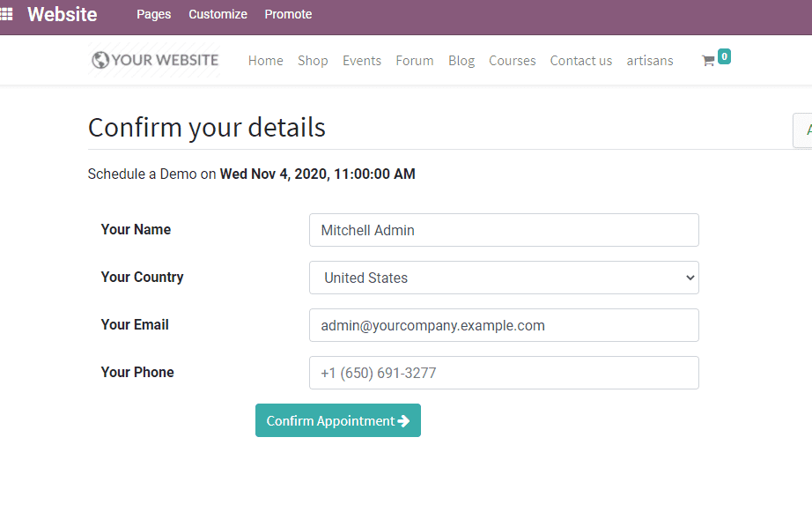Click the Your Name input field
The image size is (812, 519).
point(504,230)
